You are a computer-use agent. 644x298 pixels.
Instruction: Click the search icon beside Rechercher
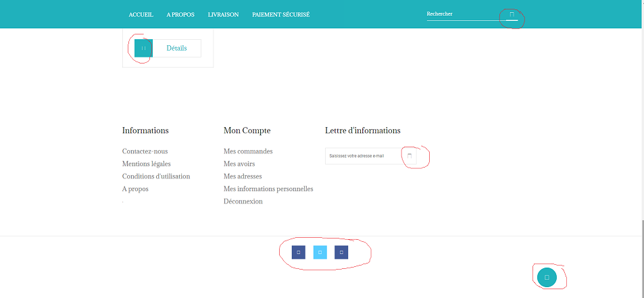coord(512,14)
